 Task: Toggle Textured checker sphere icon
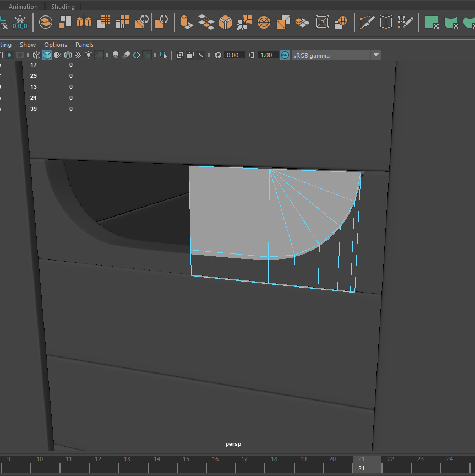tap(78, 55)
